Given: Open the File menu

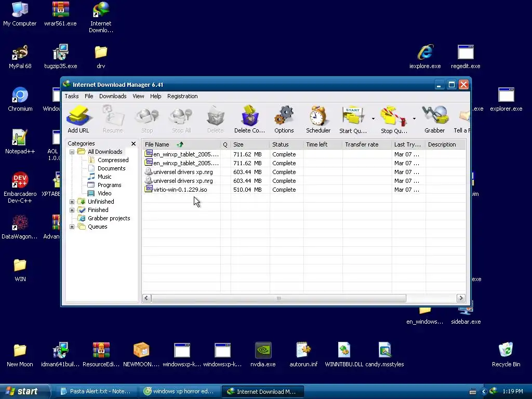Looking at the screenshot, I should (x=89, y=96).
